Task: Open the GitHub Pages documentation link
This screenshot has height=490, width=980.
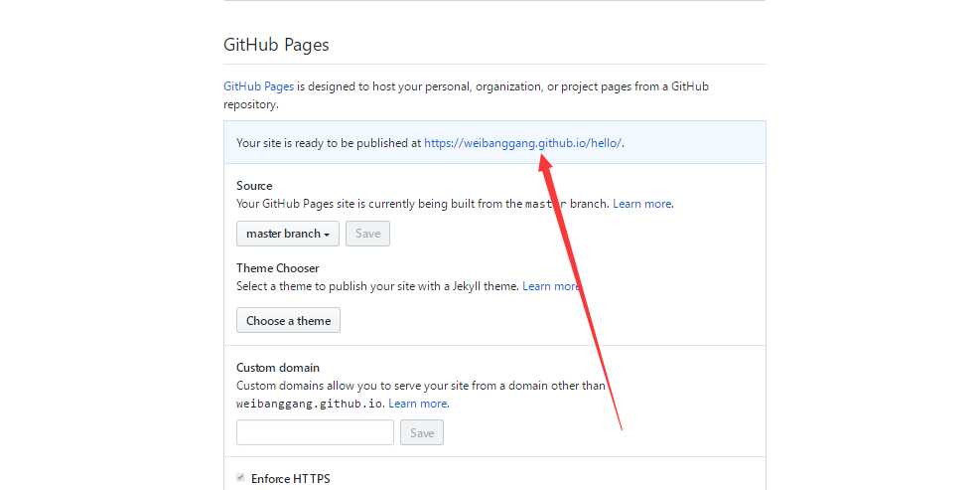Action: click(258, 86)
